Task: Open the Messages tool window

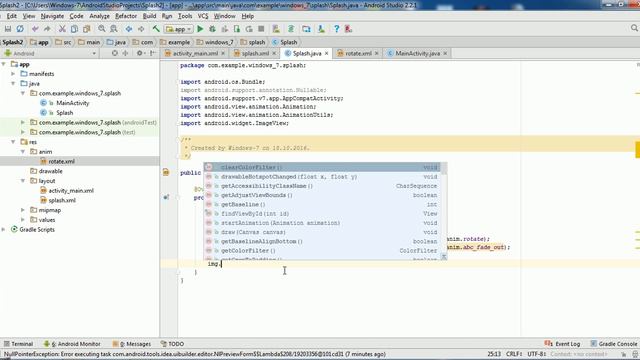Action: (131, 344)
